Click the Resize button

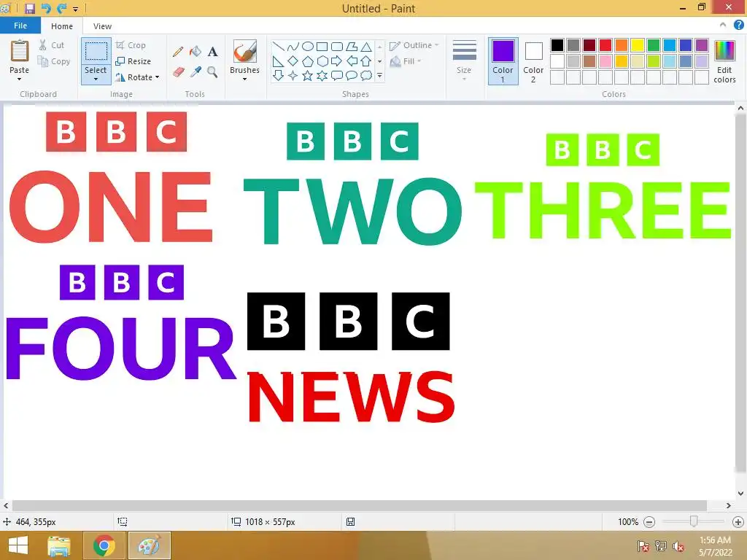(133, 61)
